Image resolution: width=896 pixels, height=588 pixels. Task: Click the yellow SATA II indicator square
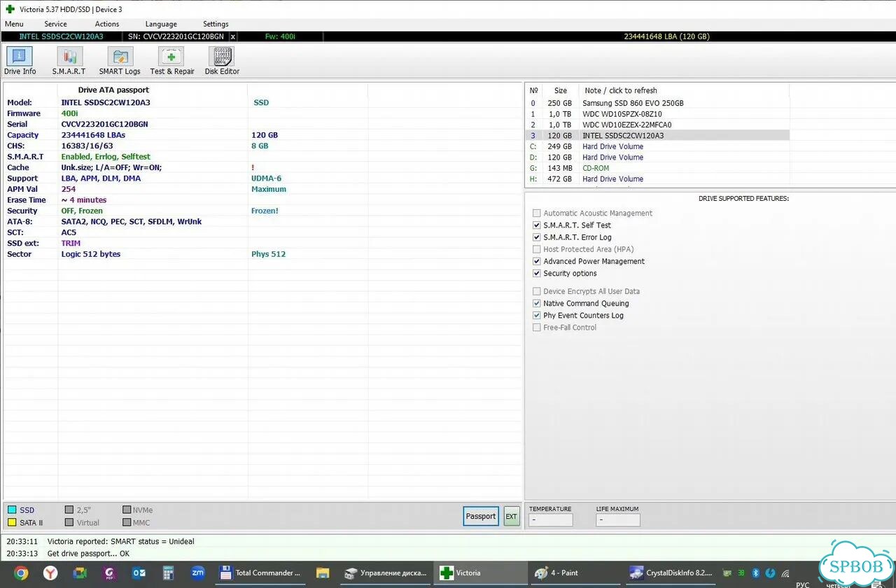click(x=12, y=522)
